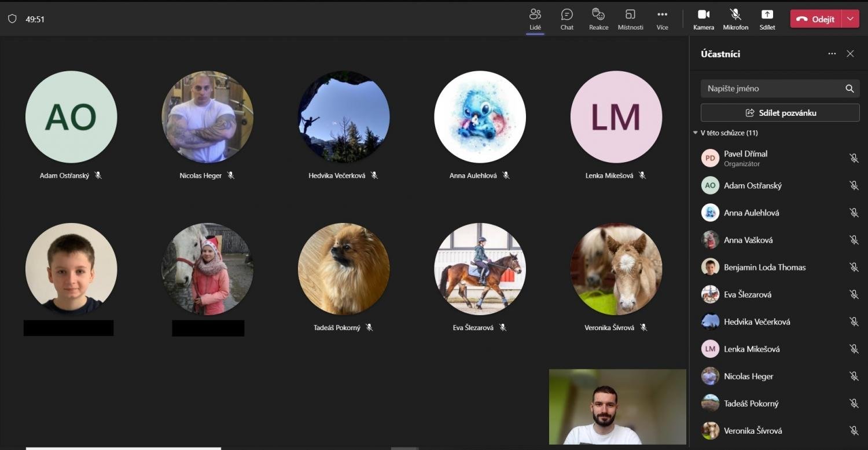Expand the dropdown arrow next to Odejít
Screen dimensions: 868x450
[849, 19]
